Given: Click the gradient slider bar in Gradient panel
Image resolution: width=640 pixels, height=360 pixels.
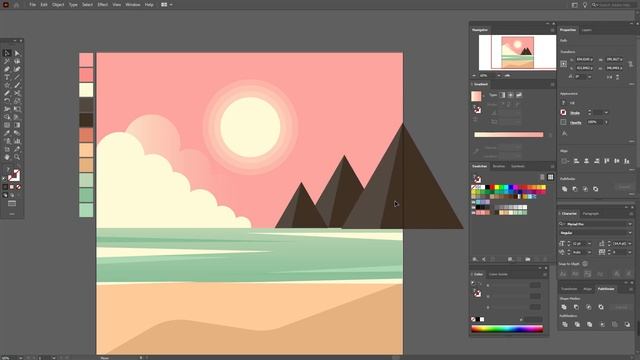Looking at the screenshot, I should (509, 135).
